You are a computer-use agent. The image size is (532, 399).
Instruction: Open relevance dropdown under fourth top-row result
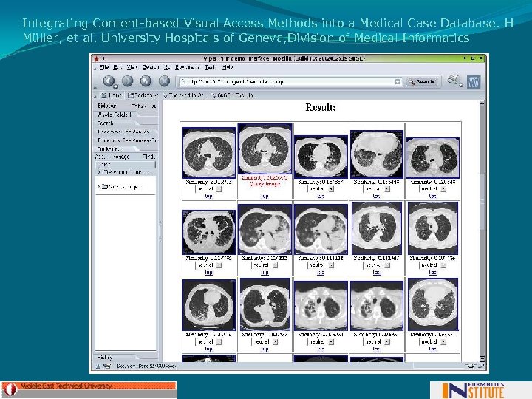click(377, 189)
